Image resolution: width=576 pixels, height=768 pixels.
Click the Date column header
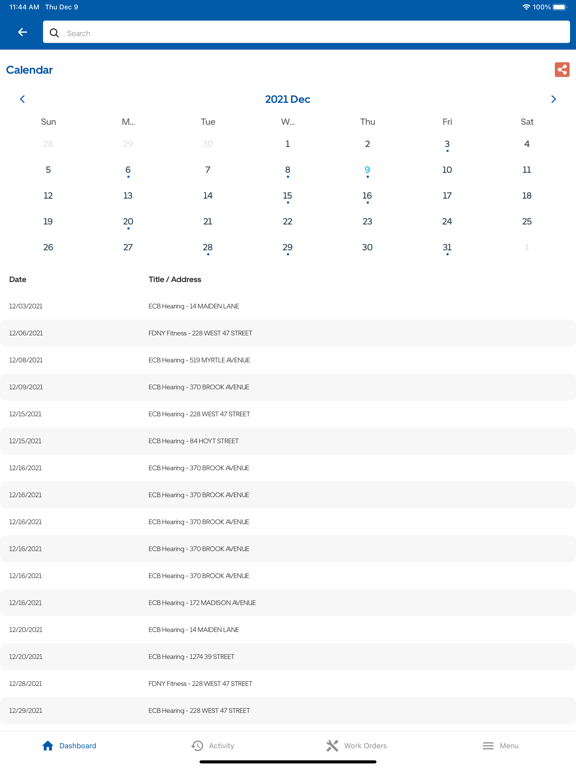coord(18,279)
